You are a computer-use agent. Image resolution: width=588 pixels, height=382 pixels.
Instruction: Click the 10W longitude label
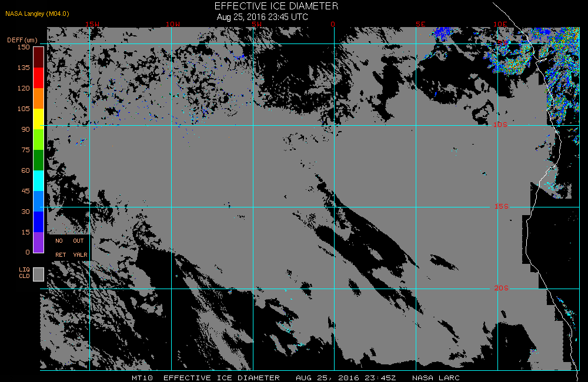[173, 24]
